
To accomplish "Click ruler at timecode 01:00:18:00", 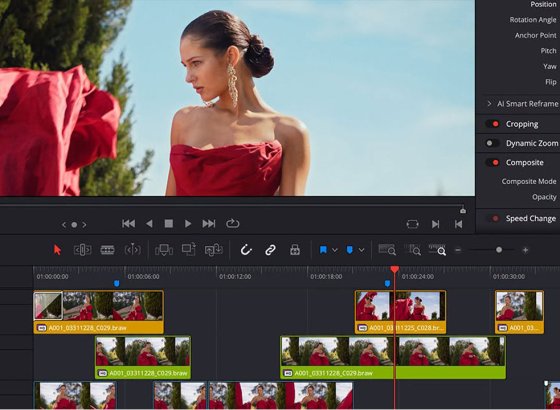I will 326,277.
